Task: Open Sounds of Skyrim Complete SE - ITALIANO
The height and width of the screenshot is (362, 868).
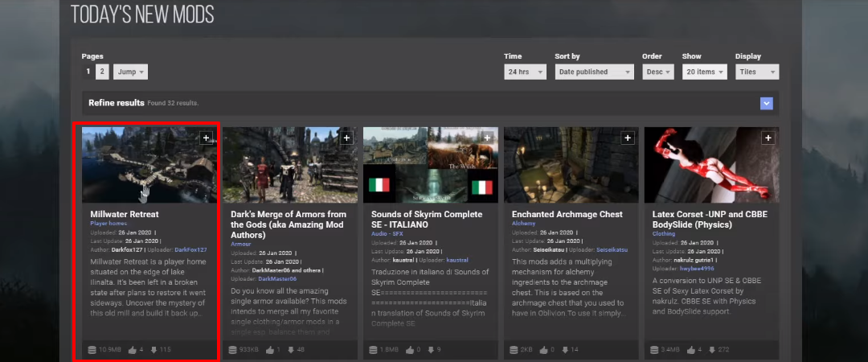Action: tap(427, 220)
